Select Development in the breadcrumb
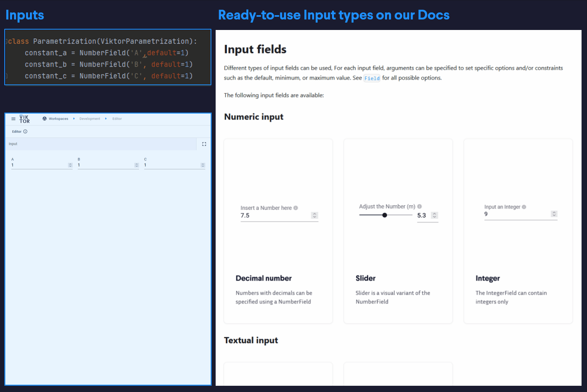 coord(90,119)
